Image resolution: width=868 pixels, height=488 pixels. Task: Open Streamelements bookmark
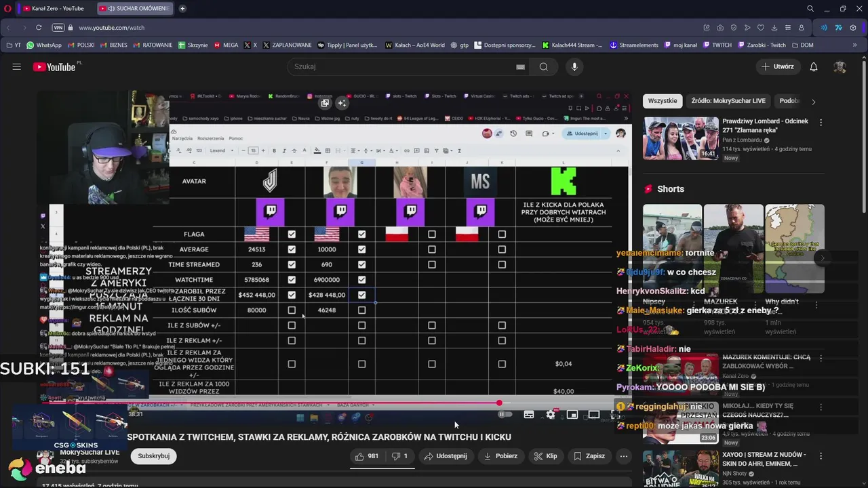(634, 45)
